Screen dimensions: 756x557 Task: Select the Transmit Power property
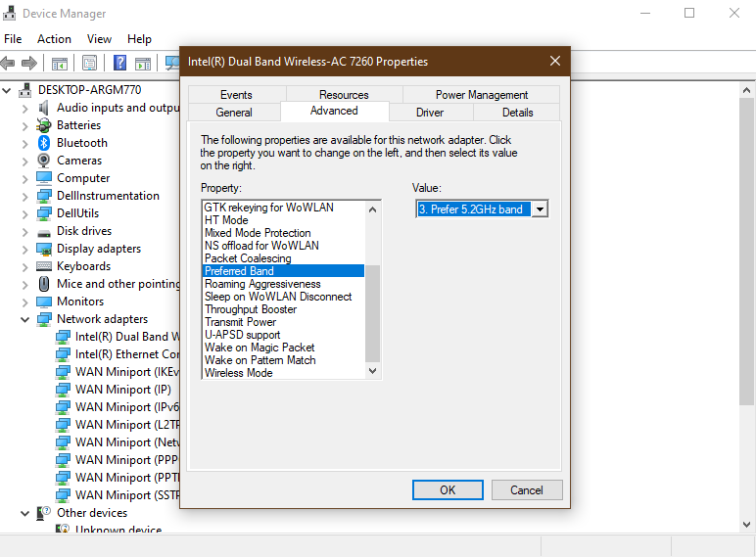(x=284, y=322)
